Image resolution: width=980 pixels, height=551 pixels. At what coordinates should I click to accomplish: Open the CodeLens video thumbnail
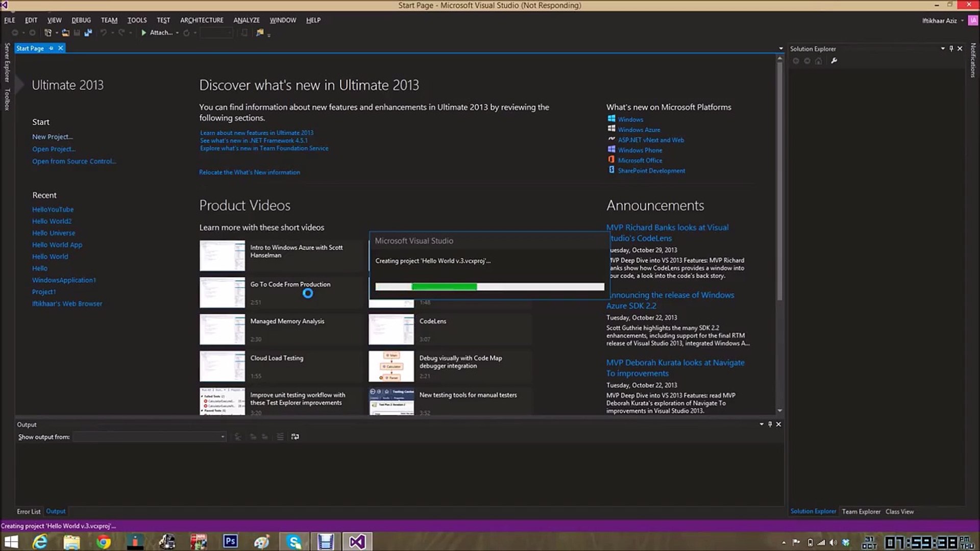pos(391,330)
